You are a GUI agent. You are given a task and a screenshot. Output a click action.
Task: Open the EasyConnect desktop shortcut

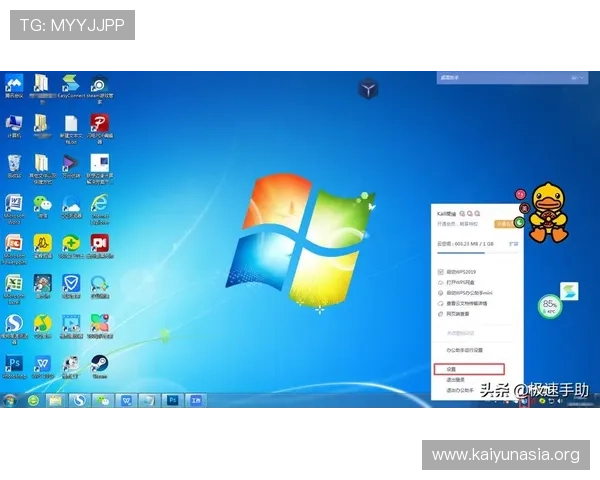click(x=70, y=85)
